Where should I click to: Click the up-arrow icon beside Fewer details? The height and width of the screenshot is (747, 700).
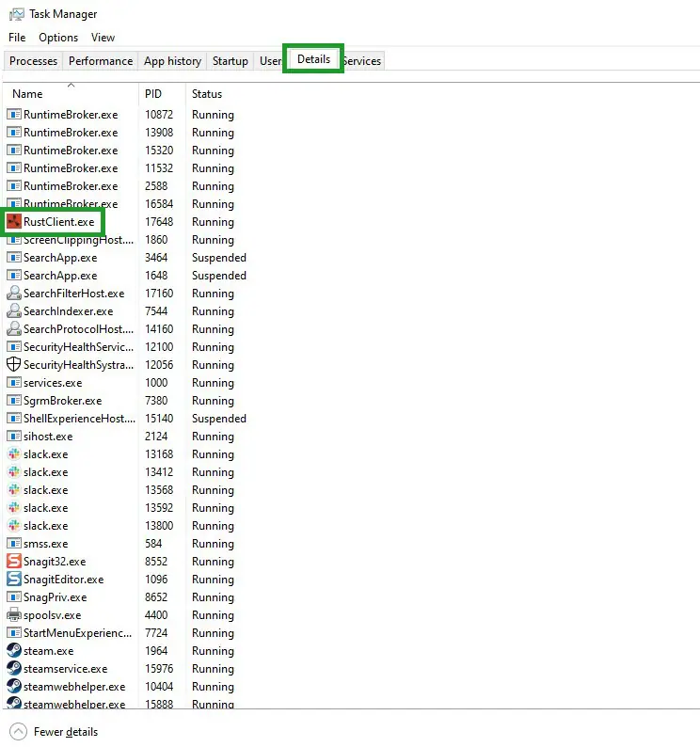tap(18, 732)
